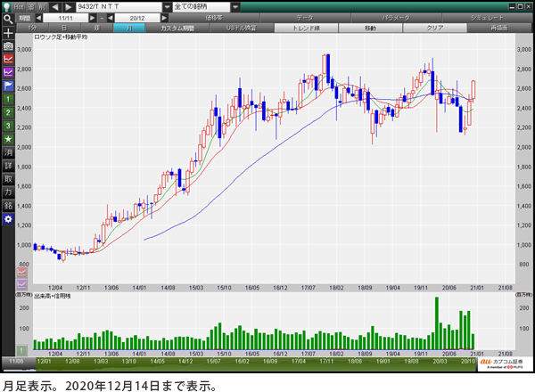Toggle faded purple chart icon near axis

pos(21,284)
